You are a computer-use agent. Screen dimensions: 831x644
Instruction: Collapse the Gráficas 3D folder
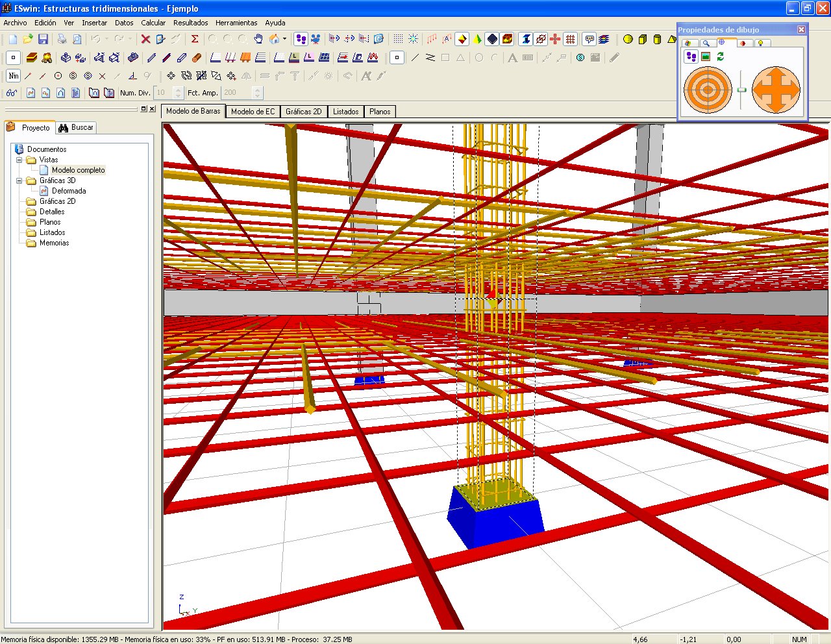tap(19, 180)
